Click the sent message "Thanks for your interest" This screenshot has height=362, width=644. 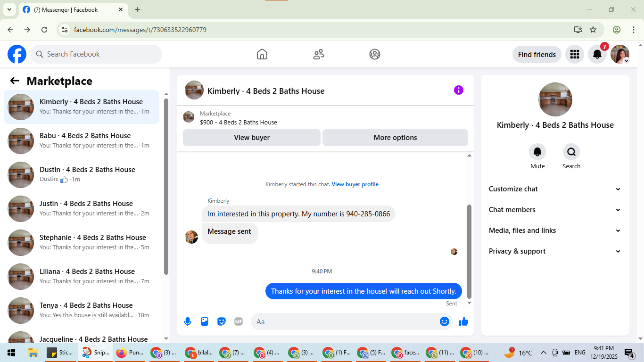coord(363,291)
